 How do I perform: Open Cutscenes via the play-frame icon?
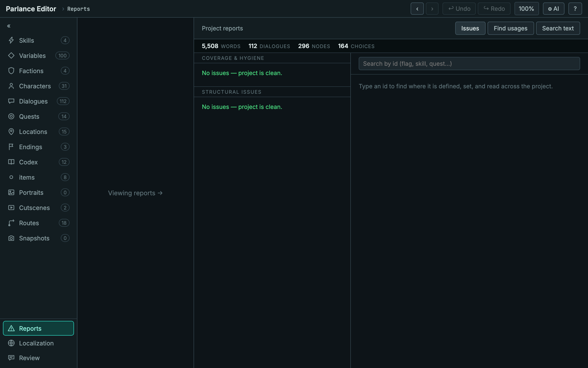(11, 208)
